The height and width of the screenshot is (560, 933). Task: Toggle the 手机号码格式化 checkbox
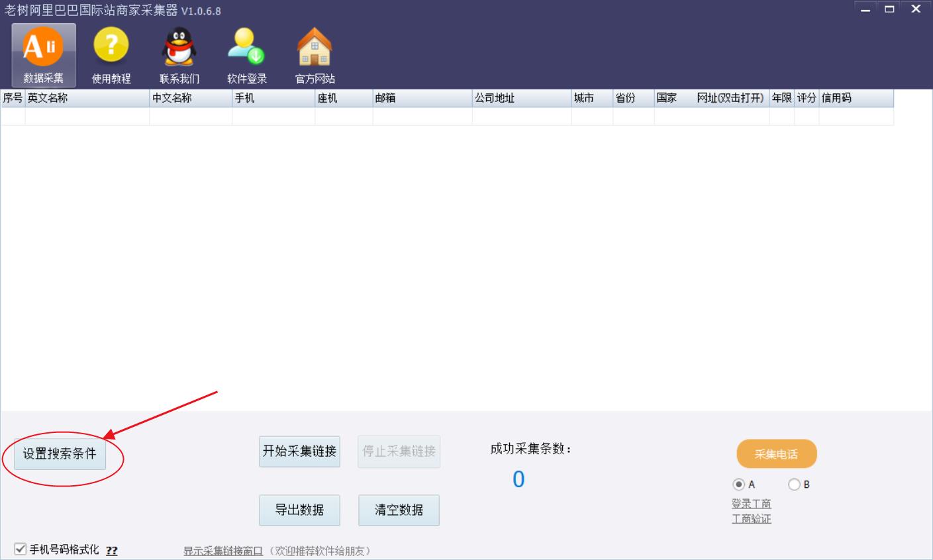tap(21, 549)
